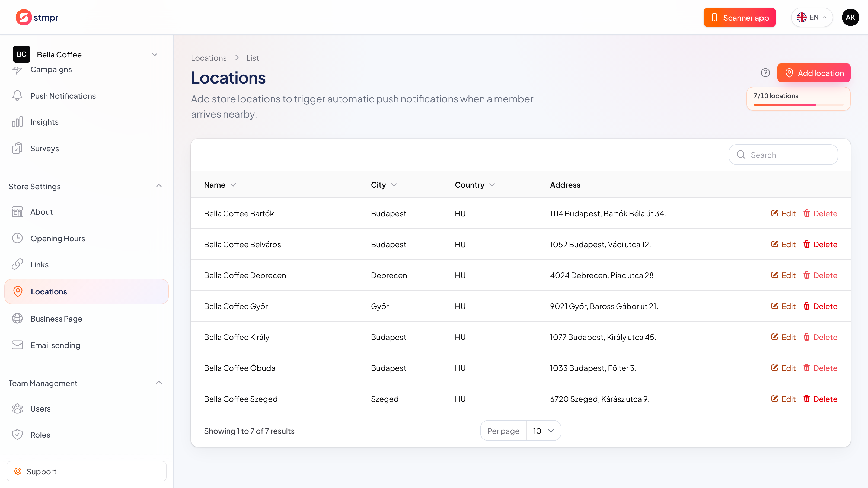Edit the Bella Coffee Debrecen location
Image resolution: width=868 pixels, height=488 pixels.
pyautogui.click(x=783, y=275)
